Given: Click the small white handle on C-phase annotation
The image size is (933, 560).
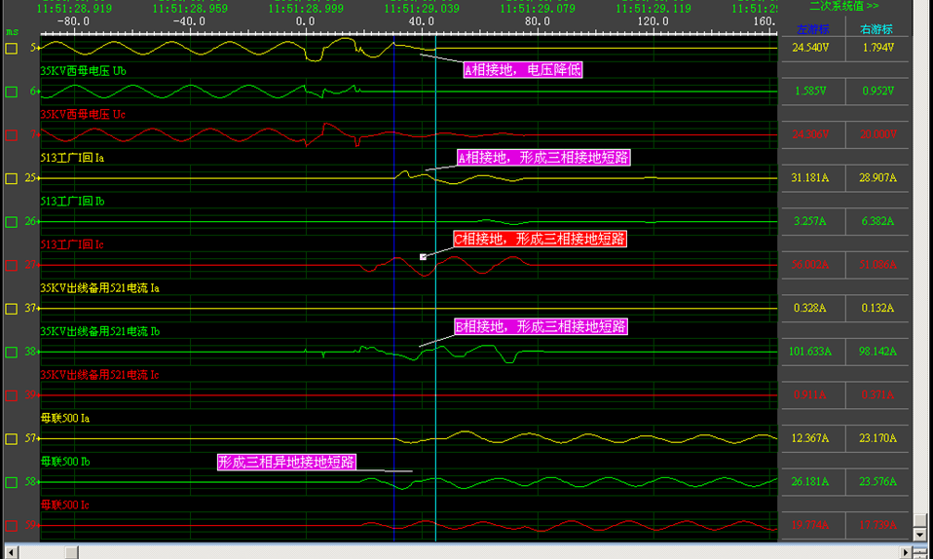Looking at the screenshot, I should pyautogui.click(x=423, y=257).
